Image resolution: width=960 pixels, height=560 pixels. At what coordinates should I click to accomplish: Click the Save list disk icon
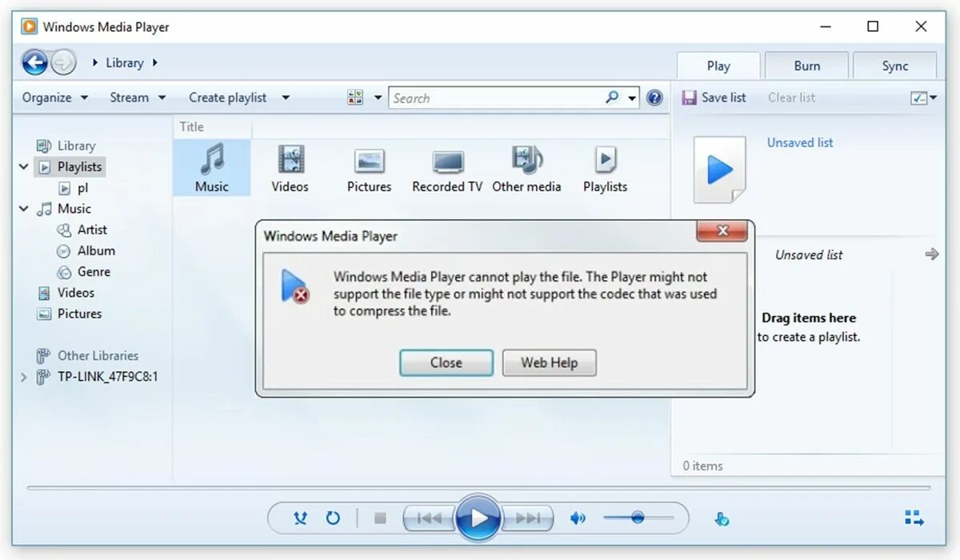coord(689,98)
